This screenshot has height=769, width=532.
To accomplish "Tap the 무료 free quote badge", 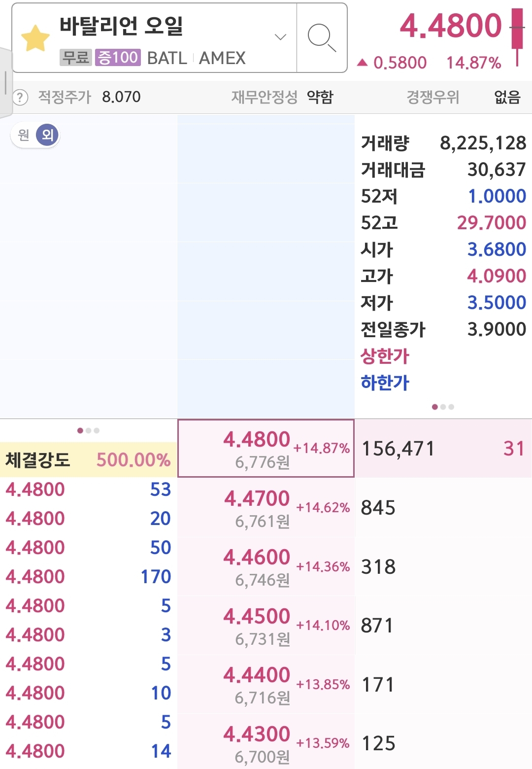I will tap(75, 58).
